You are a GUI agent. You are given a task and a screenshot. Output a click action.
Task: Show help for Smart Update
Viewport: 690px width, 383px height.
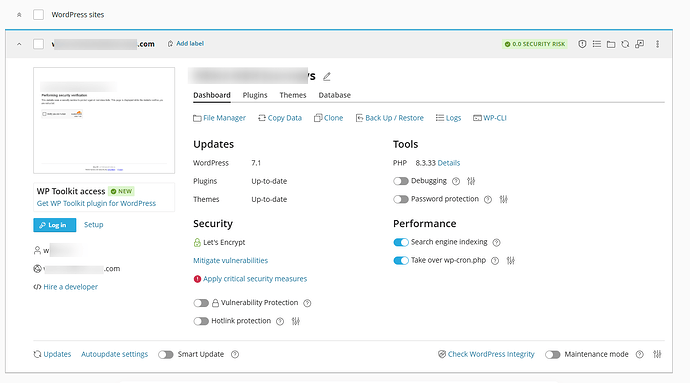coord(235,354)
